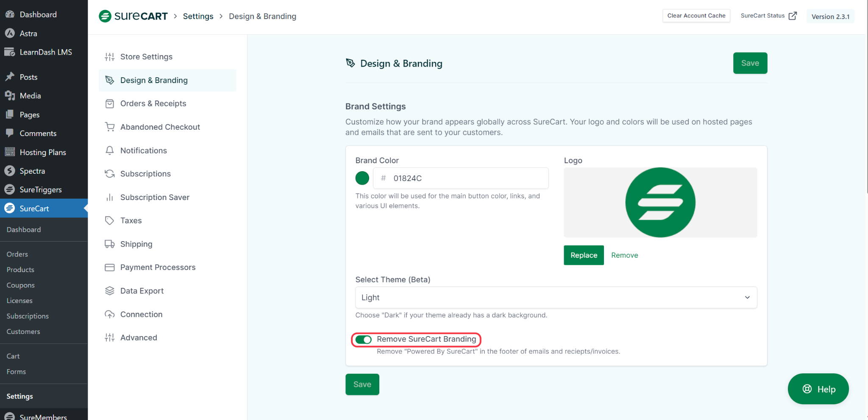Go to Shipping settings
This screenshot has height=420, width=868.
point(167,244)
